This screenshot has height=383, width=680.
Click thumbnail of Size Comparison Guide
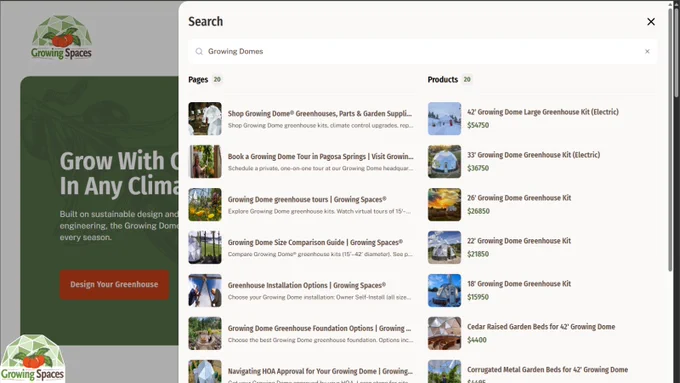point(205,247)
